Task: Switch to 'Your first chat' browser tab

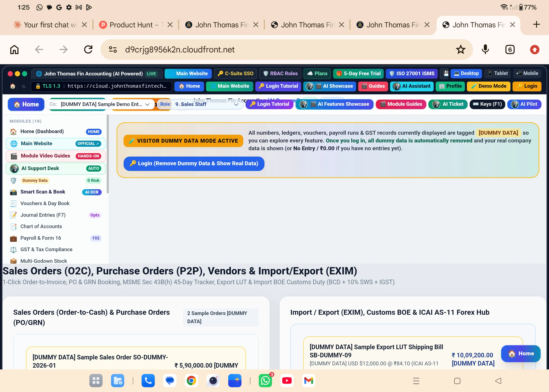Action: tap(46, 25)
